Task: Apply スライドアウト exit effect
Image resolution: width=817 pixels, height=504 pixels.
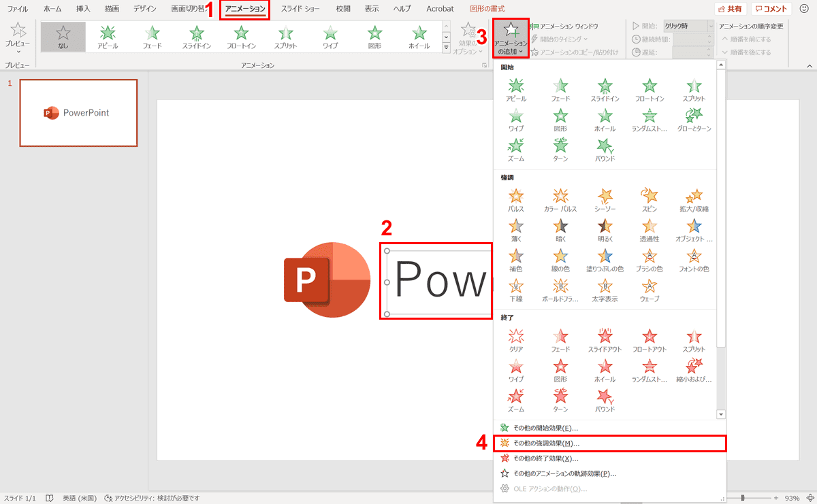Action: click(605, 341)
